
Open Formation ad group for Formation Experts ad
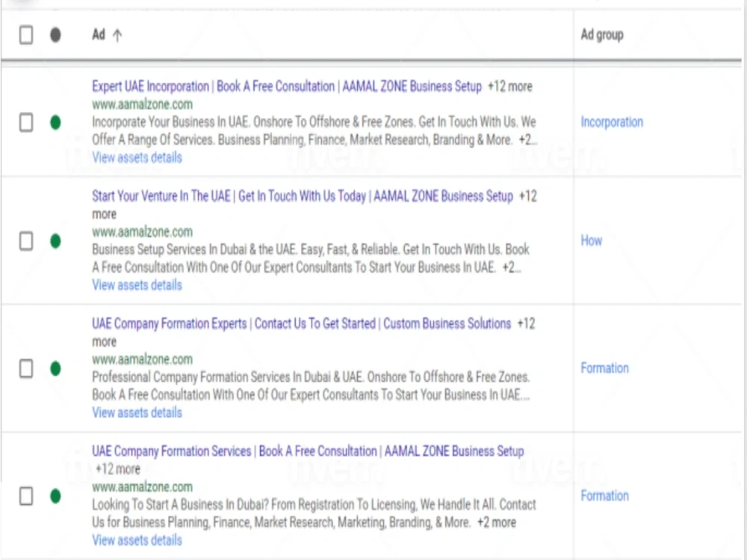[x=604, y=368]
